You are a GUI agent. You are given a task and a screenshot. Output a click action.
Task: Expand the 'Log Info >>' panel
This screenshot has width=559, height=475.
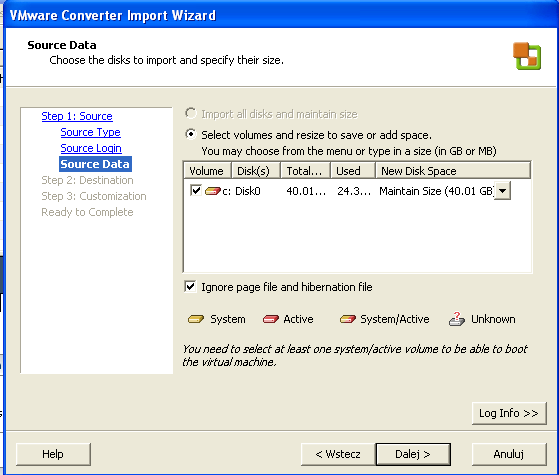click(509, 413)
